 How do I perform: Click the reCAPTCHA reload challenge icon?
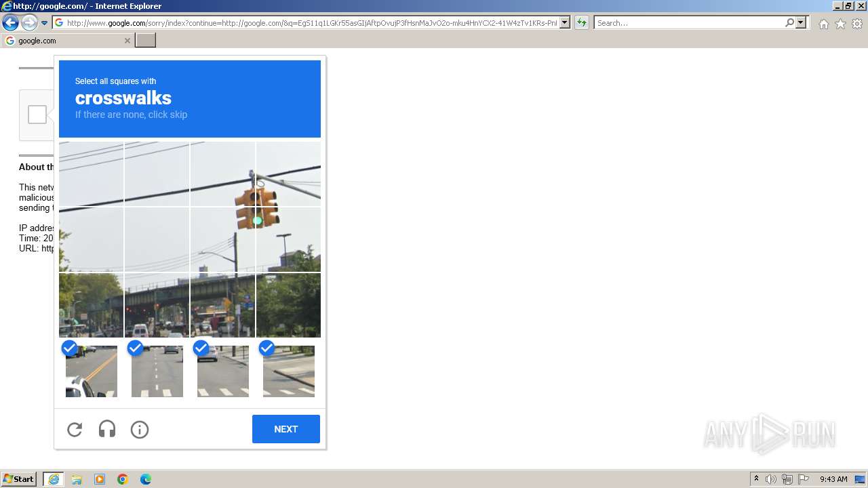pyautogui.click(x=75, y=429)
